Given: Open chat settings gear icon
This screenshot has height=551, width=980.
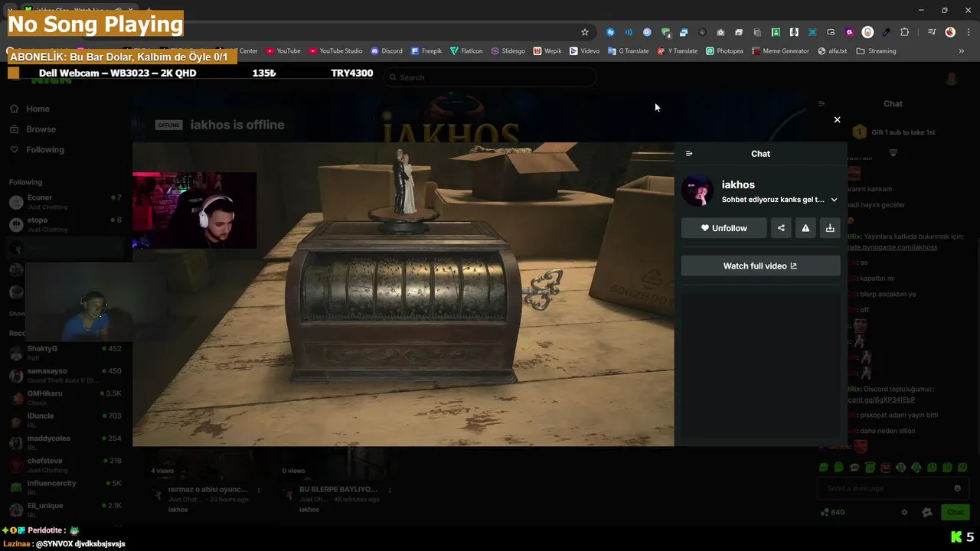Looking at the screenshot, I should coord(904,513).
